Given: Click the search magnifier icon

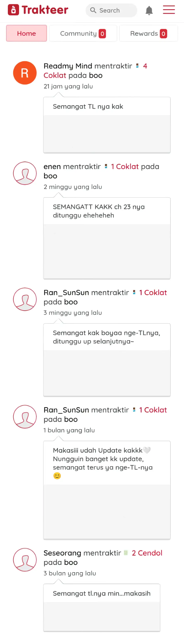Looking at the screenshot, I should (x=93, y=10).
